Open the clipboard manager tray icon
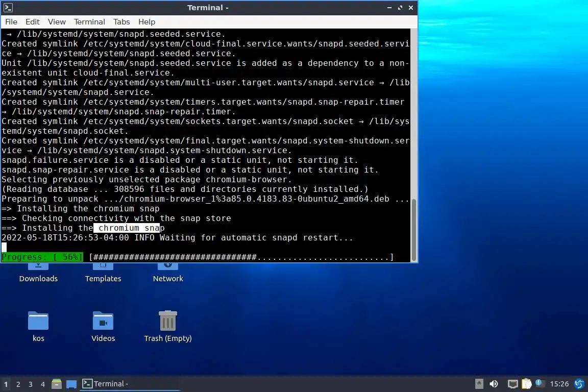Image resolution: width=588 pixels, height=392 pixels. point(527,384)
